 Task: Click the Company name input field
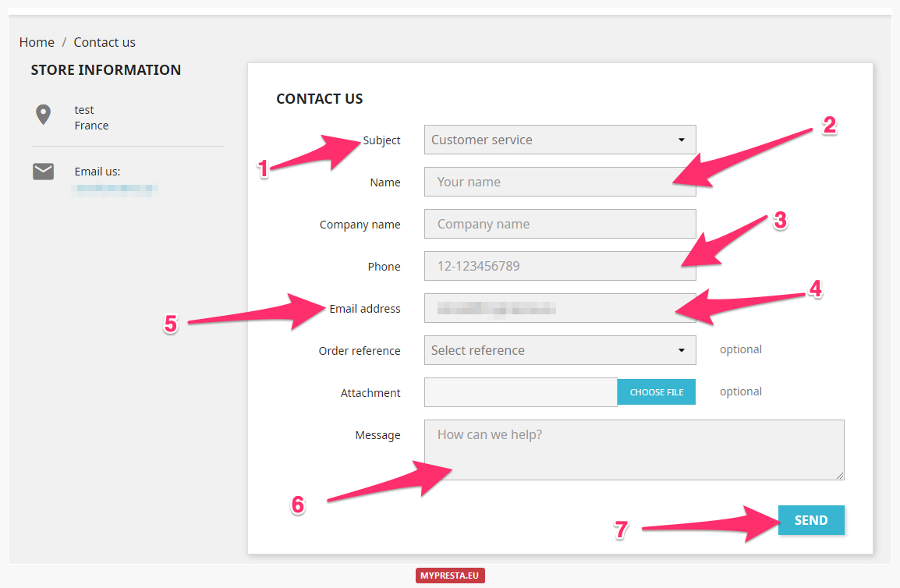pos(560,224)
